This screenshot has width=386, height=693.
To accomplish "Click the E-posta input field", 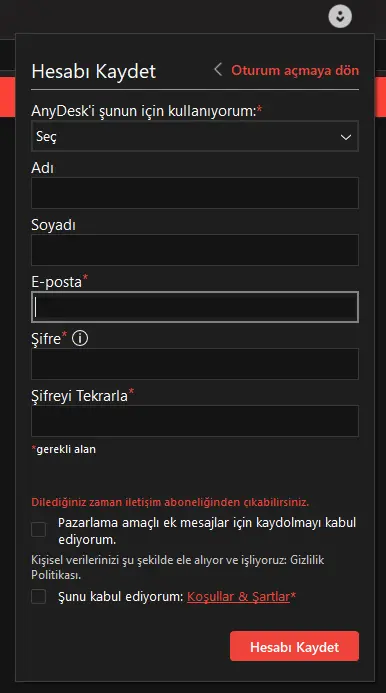I will pyautogui.click(x=195, y=307).
